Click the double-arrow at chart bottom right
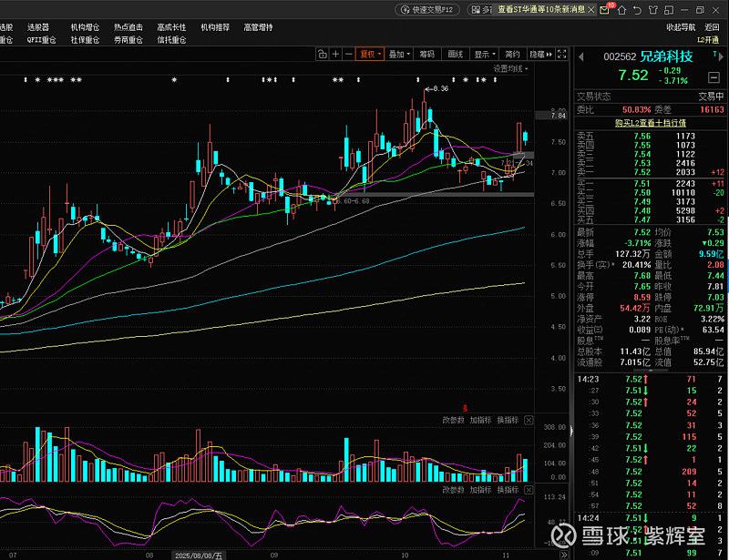 pyautogui.click(x=563, y=555)
